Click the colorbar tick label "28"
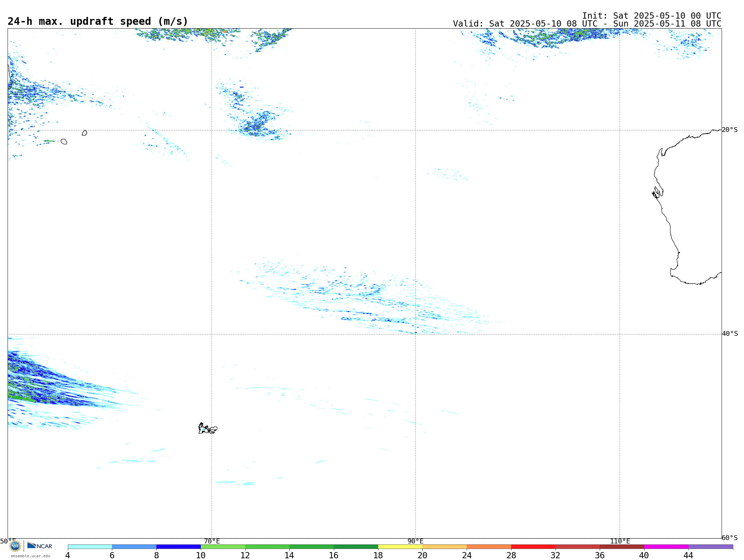The image size is (744, 560). tap(511, 555)
